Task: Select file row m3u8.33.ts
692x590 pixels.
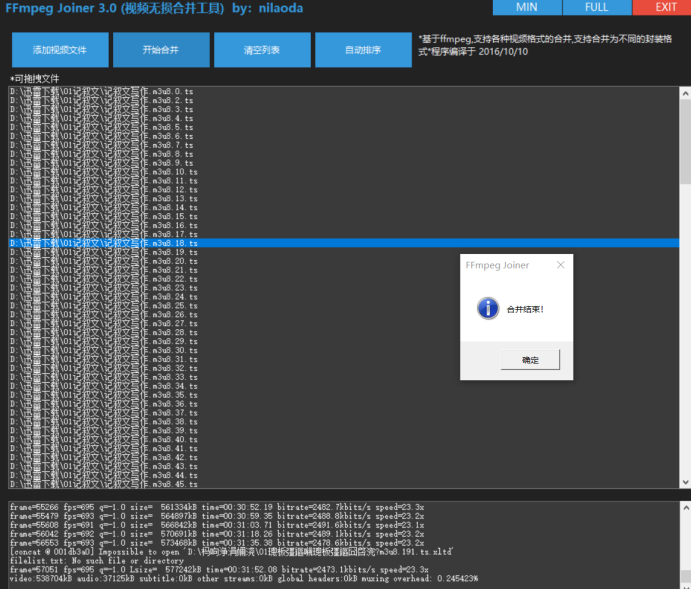Action: pos(344,377)
